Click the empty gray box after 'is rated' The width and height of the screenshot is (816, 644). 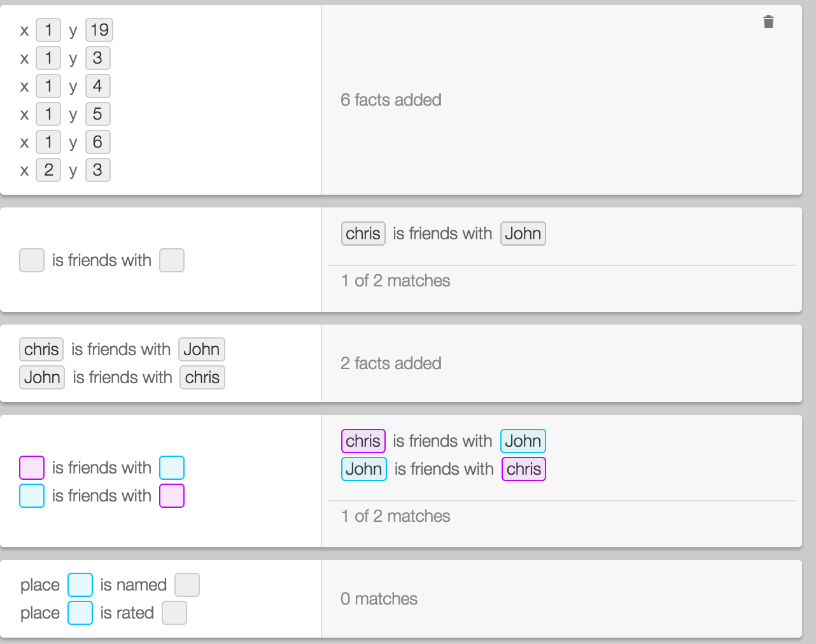[x=174, y=613]
